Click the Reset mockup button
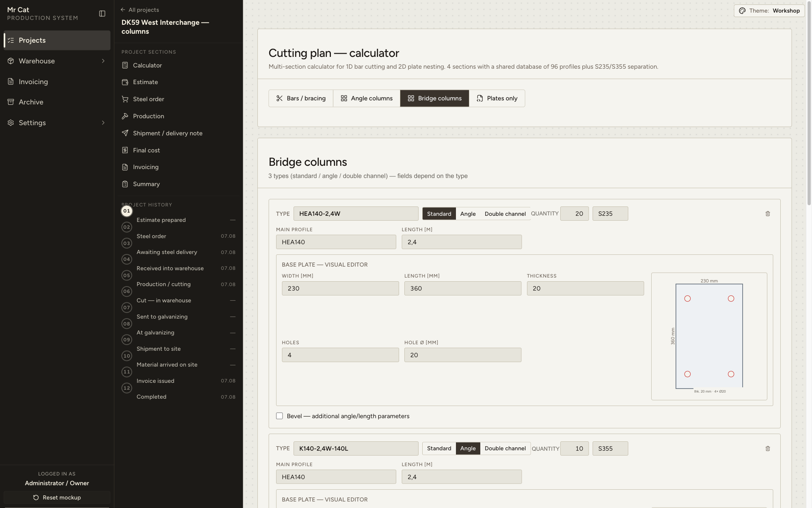This screenshot has height=508, width=812. pos(57,498)
